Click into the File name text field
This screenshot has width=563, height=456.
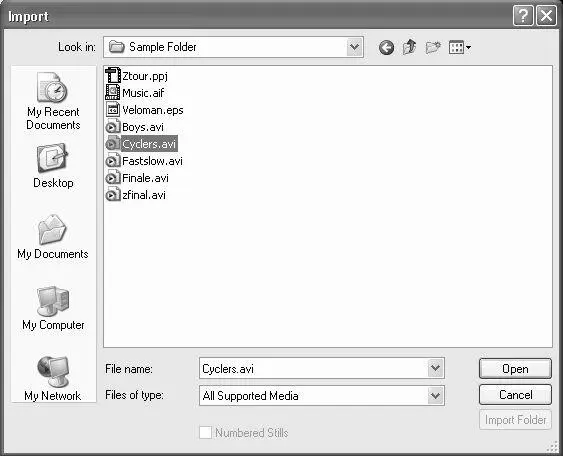pos(314,368)
